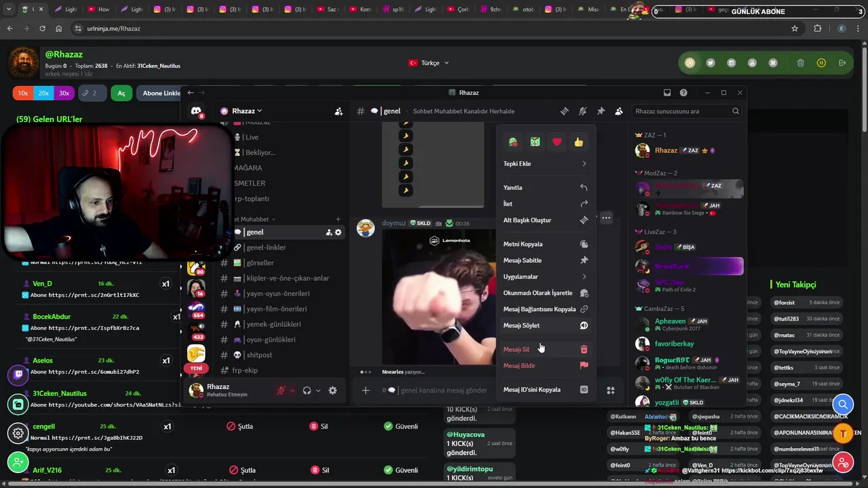Screen dimensions: 868x488
Task: Choose Mesaj ID'sini Kopyala entry
Action: click(545, 390)
